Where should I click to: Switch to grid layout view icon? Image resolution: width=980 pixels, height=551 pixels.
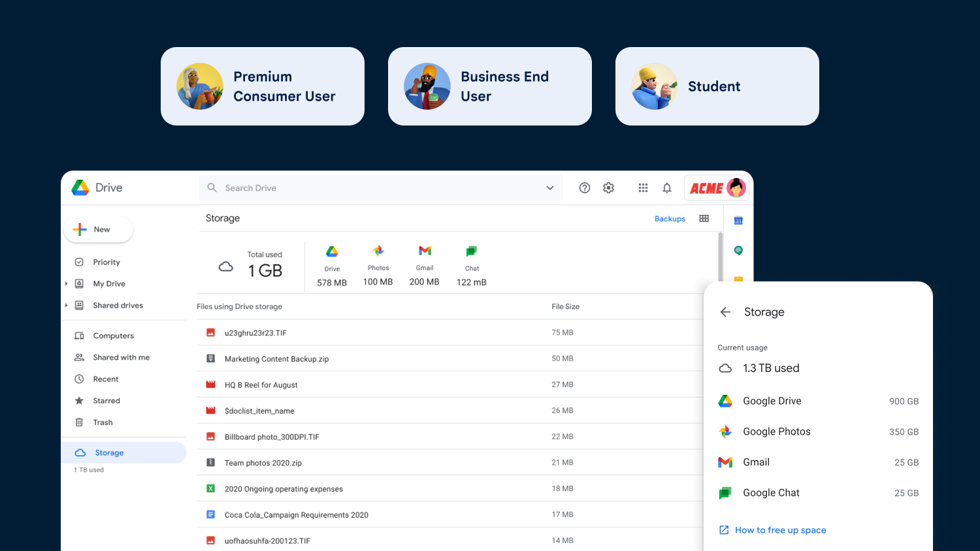[x=704, y=218]
